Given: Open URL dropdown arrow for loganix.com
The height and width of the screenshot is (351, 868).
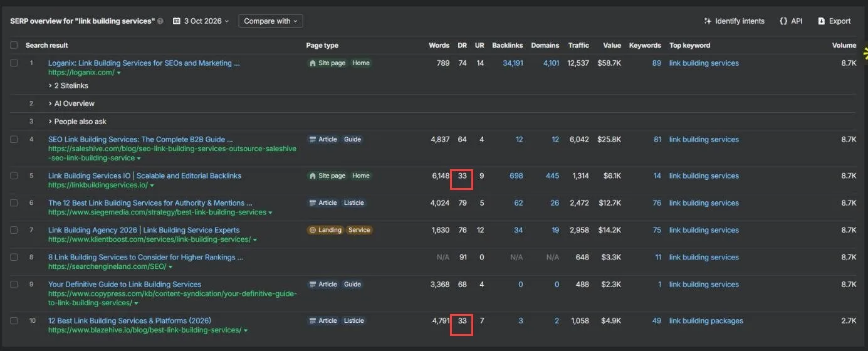Looking at the screenshot, I should [x=119, y=73].
